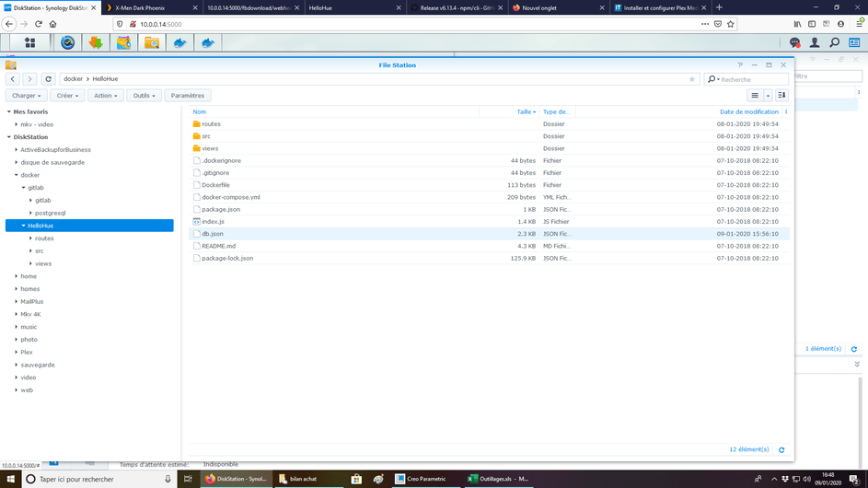The height and width of the screenshot is (488, 868).
Task: Select the sauvegarde folder in tree
Action: (38, 365)
